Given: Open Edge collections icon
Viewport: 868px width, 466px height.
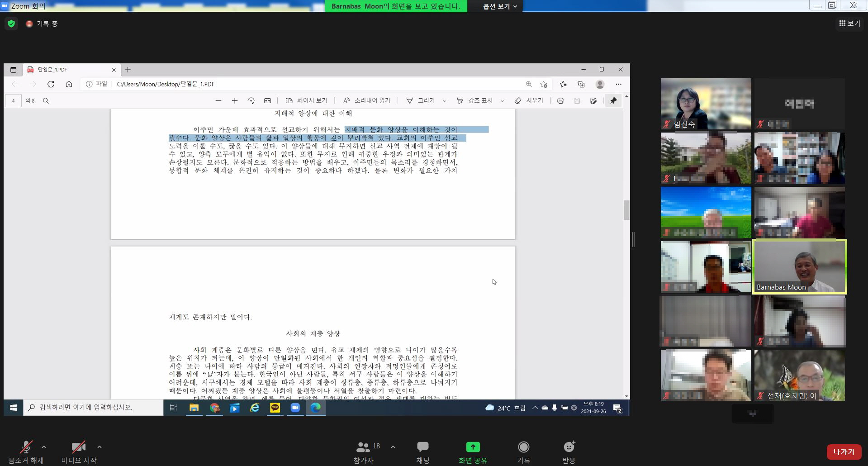Looking at the screenshot, I should [581, 84].
